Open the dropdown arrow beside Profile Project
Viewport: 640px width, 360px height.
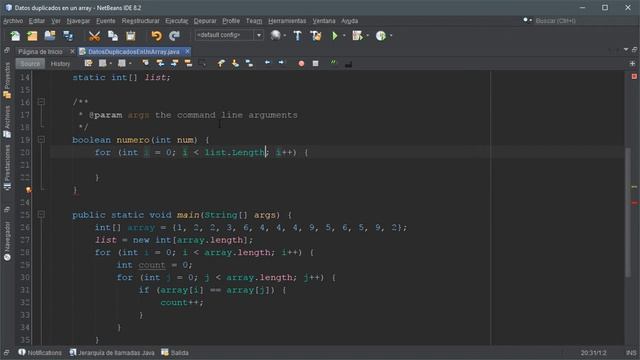click(x=391, y=36)
